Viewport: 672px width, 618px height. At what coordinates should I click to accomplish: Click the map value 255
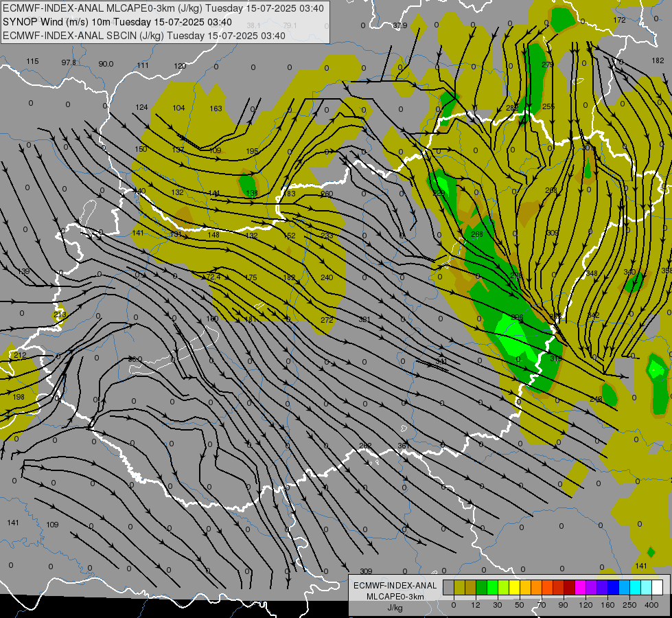[x=548, y=107]
